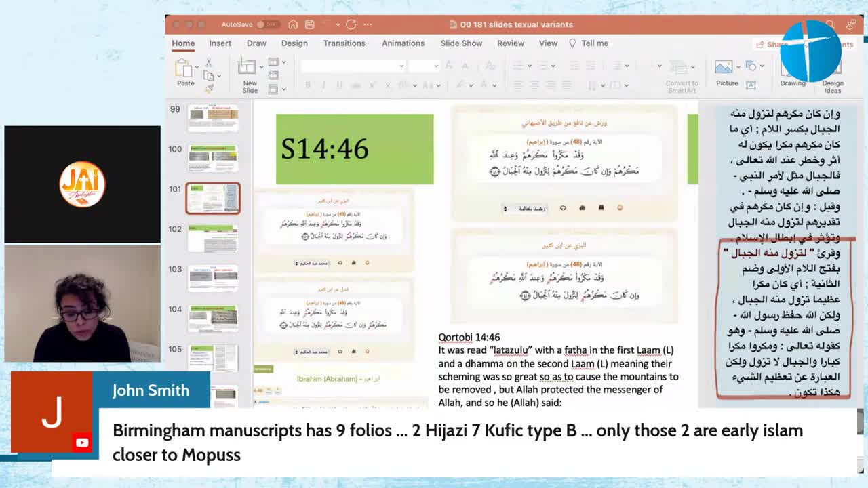The image size is (868, 488).
Task: Click the slide Layout icon
Action: pyautogui.click(x=273, y=62)
